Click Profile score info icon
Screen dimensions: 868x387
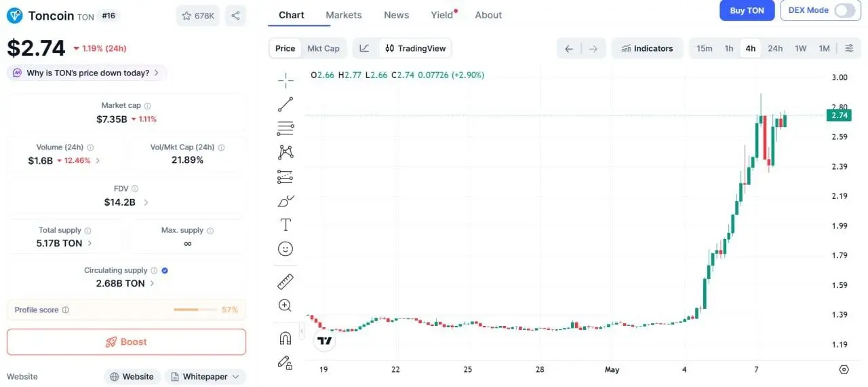[65, 310]
